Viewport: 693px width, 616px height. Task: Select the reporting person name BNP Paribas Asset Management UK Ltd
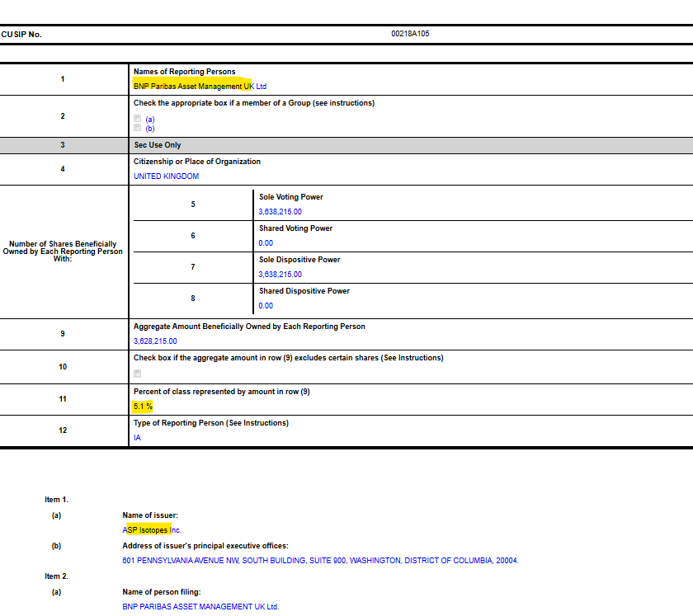point(200,86)
